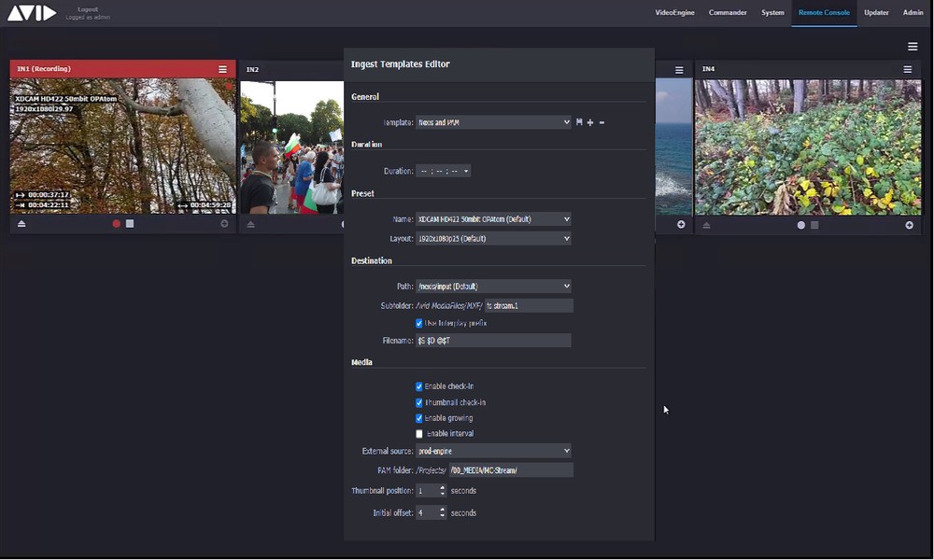
Task: Switch to the Commander tab
Action: (x=728, y=12)
